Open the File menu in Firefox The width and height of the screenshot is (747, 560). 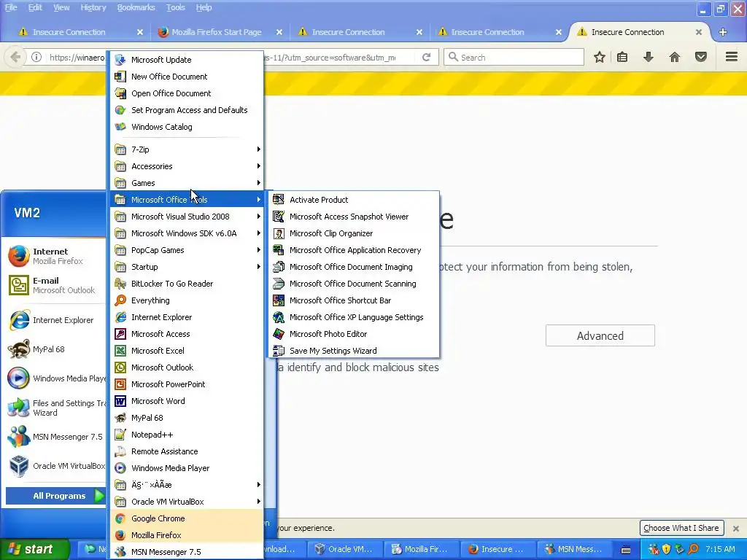[x=11, y=7]
